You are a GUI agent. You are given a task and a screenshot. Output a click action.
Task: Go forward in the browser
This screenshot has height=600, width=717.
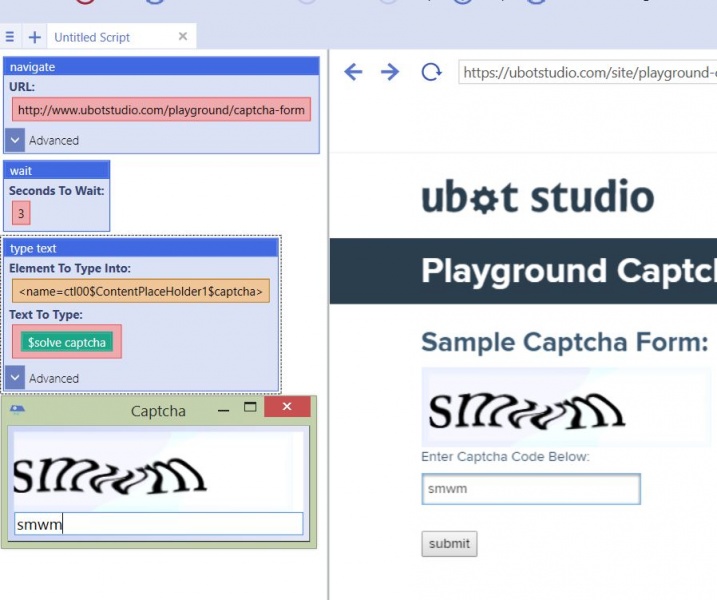[390, 72]
